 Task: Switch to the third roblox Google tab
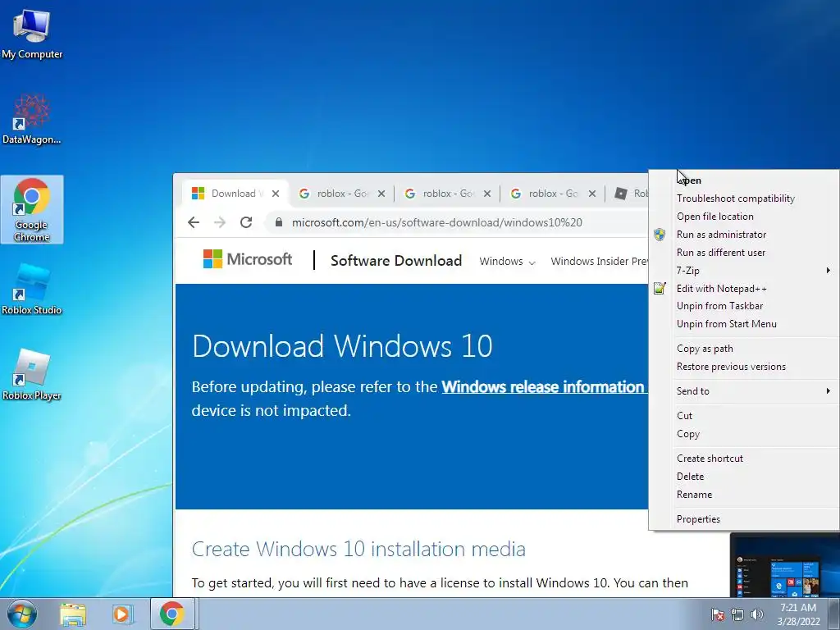pos(553,194)
